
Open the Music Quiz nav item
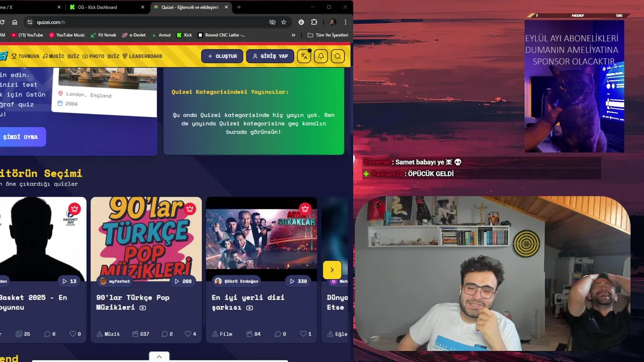pos(61,56)
